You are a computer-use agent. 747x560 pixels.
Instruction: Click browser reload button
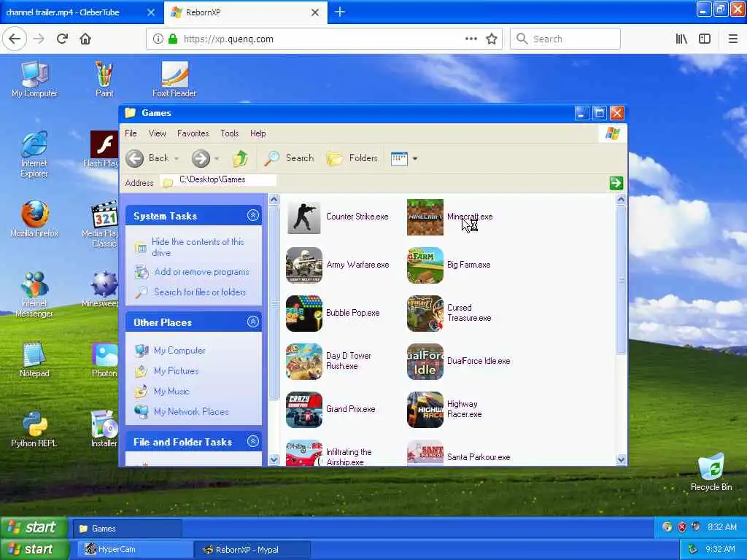[62, 39]
